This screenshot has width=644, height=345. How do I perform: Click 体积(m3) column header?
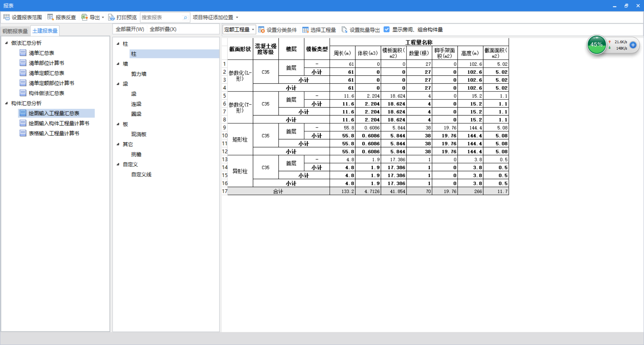point(368,53)
